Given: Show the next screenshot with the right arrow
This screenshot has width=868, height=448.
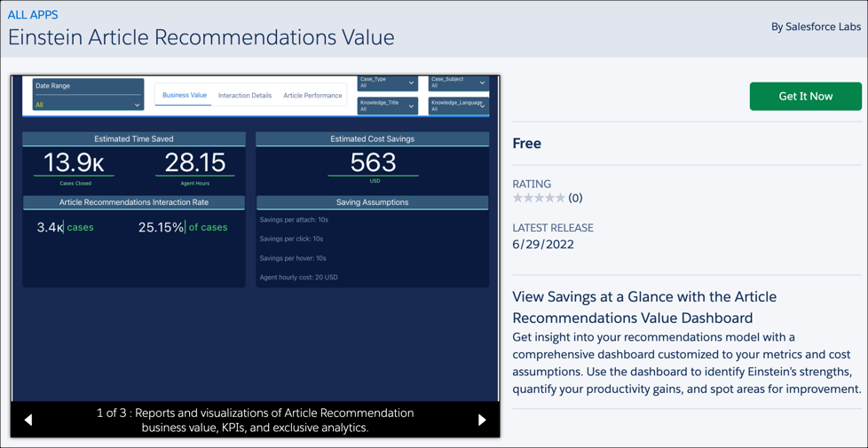Looking at the screenshot, I should [x=482, y=420].
